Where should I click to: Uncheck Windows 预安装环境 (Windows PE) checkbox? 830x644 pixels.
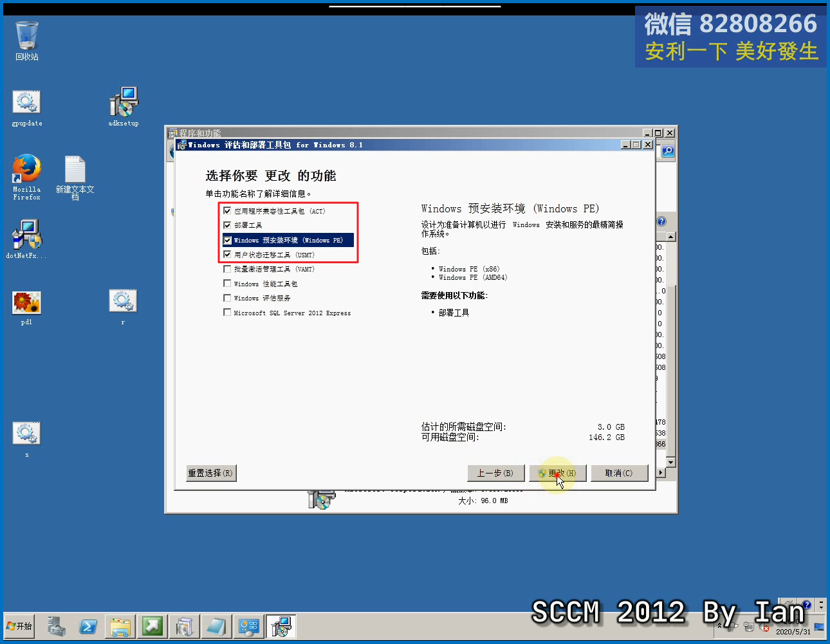[227, 240]
